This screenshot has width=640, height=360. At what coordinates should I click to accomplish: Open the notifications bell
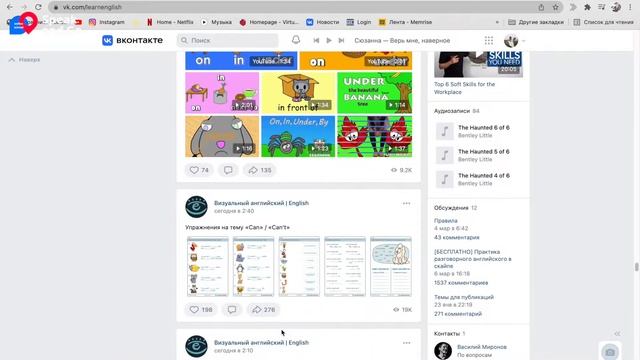[x=296, y=40]
